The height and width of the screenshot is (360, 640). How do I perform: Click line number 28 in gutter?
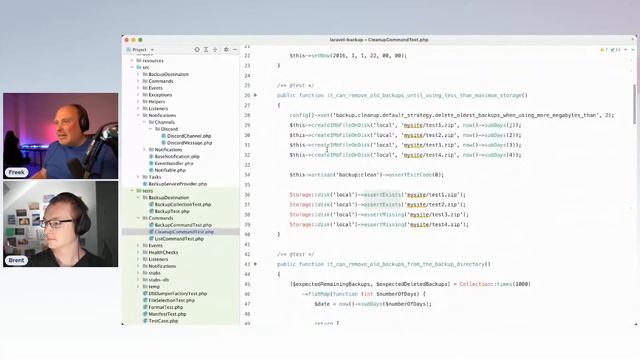[247, 116]
